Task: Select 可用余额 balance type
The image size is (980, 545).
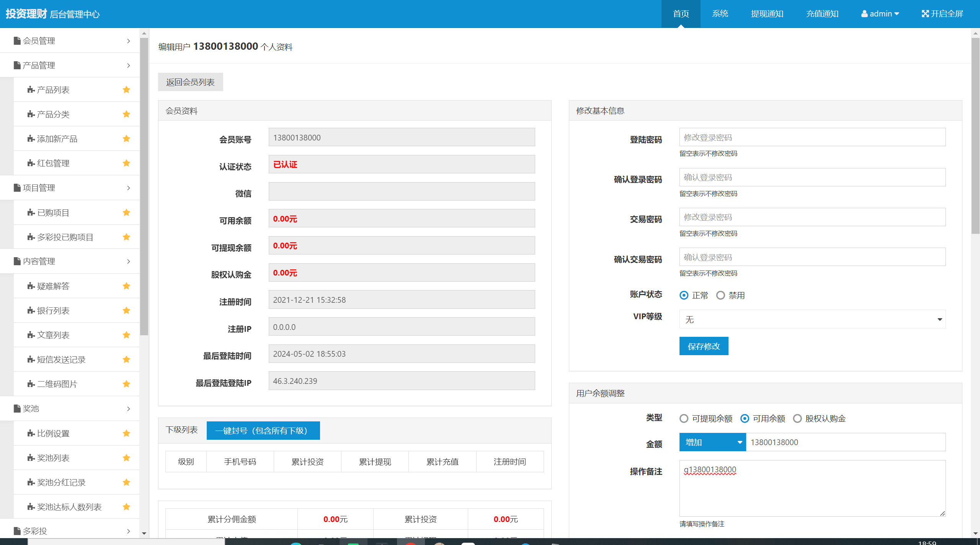Action: [x=745, y=418]
